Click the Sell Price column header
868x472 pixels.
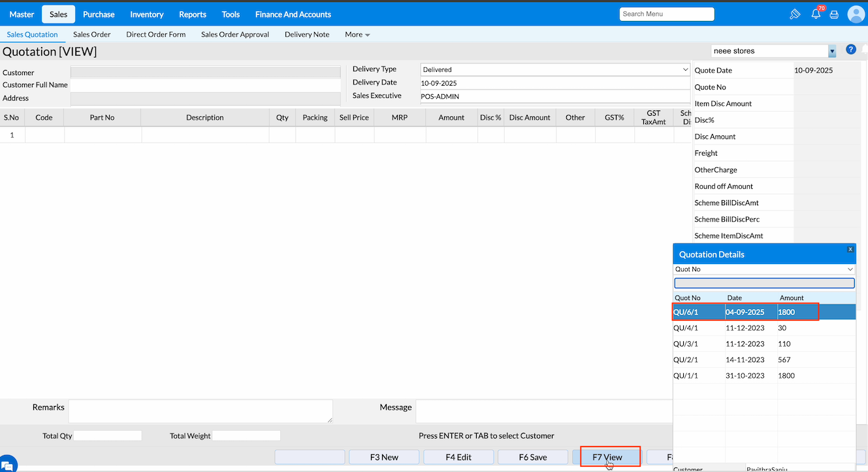[354, 118]
